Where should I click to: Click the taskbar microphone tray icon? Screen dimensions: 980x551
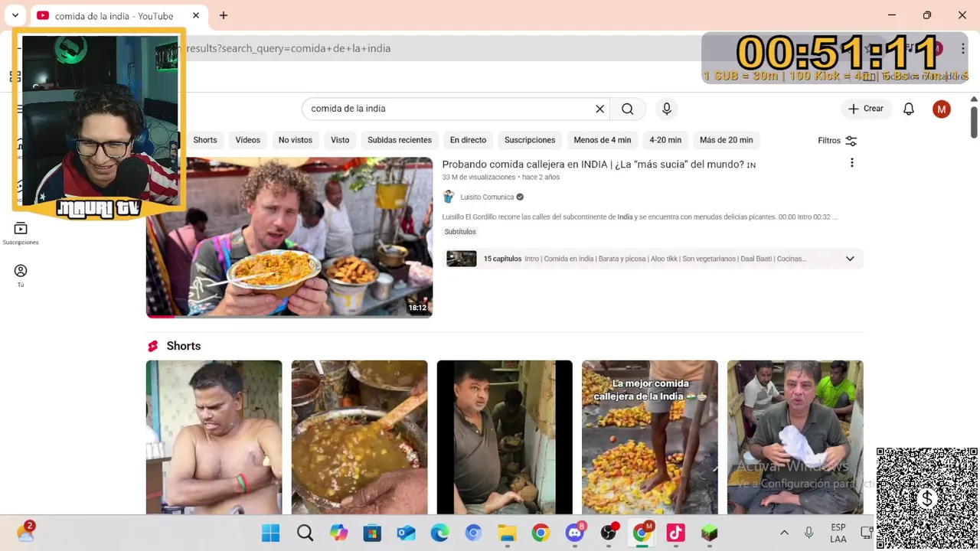pos(808,533)
